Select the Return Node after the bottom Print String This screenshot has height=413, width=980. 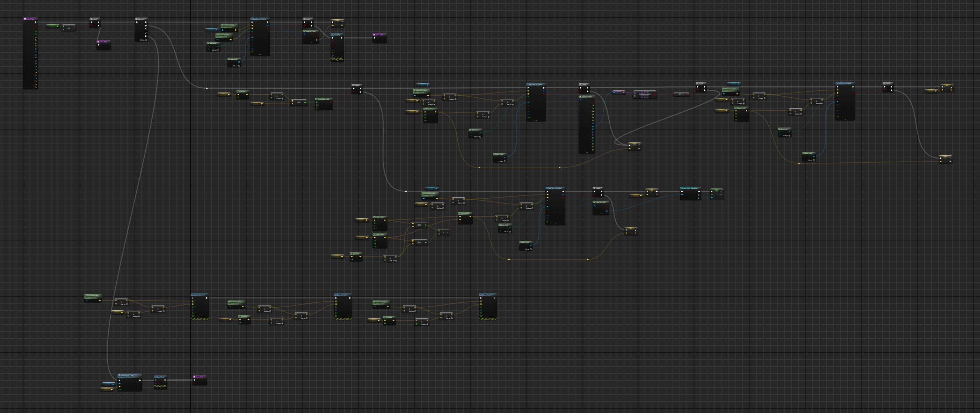200,380
